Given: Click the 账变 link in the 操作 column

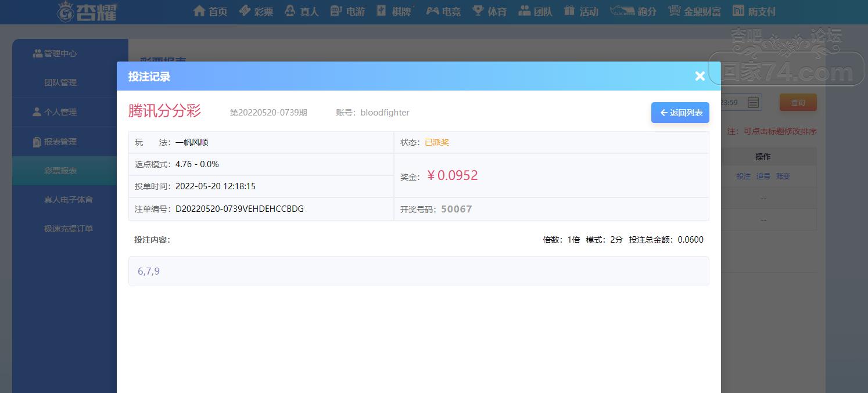Looking at the screenshot, I should [x=783, y=176].
